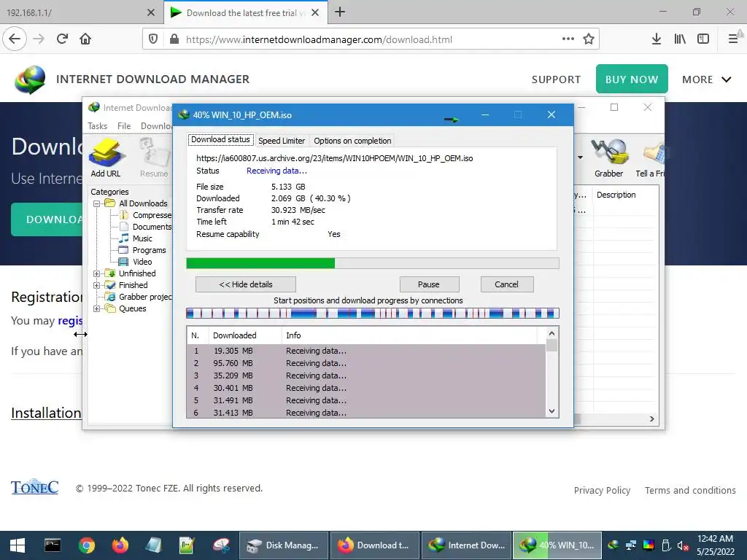Click the address bar URL field
Screen dimensions: 747x560
point(371,39)
